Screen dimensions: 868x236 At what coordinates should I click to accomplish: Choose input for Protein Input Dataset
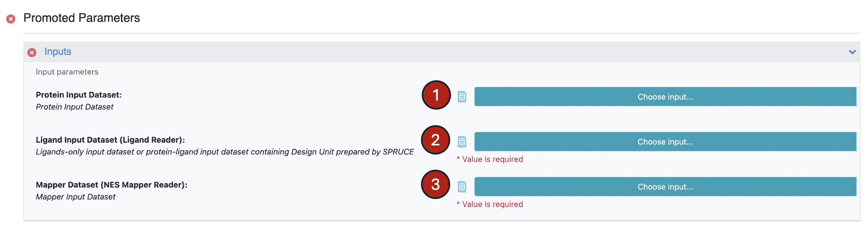pyautogui.click(x=665, y=97)
